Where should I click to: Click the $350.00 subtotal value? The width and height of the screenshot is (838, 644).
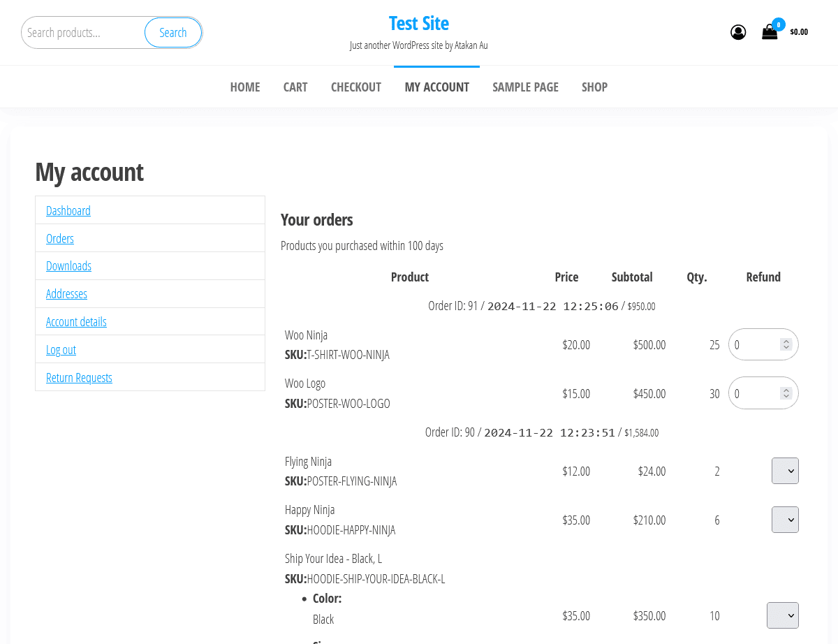649,616
